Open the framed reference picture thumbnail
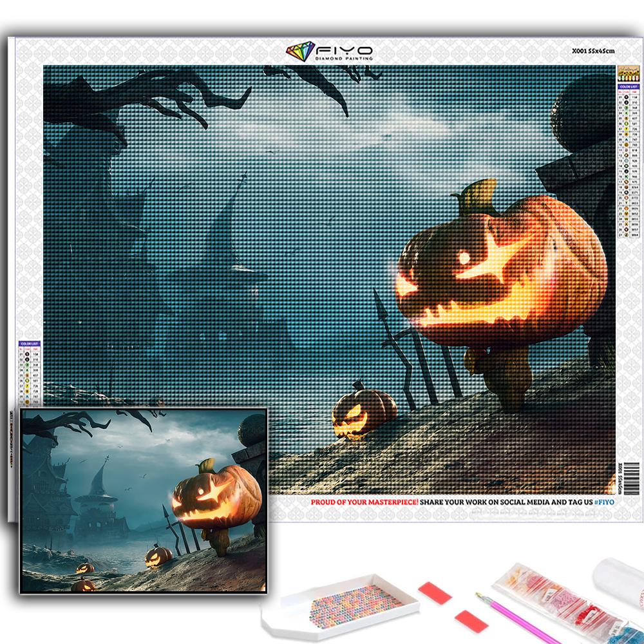This screenshot has height=644, width=644. [143, 500]
